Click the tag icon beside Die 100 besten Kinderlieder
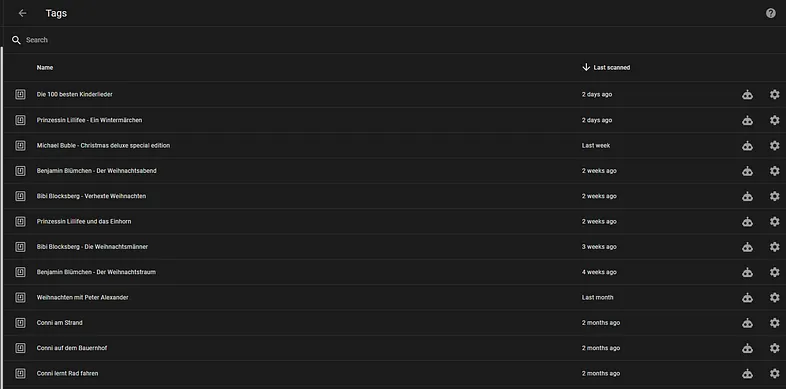Viewport: 786px width, 389px height. tap(20, 94)
